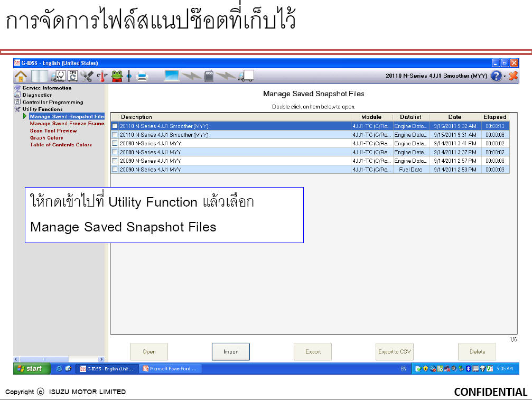
Task: Sort by the Datalist column header
Action: coord(410,117)
